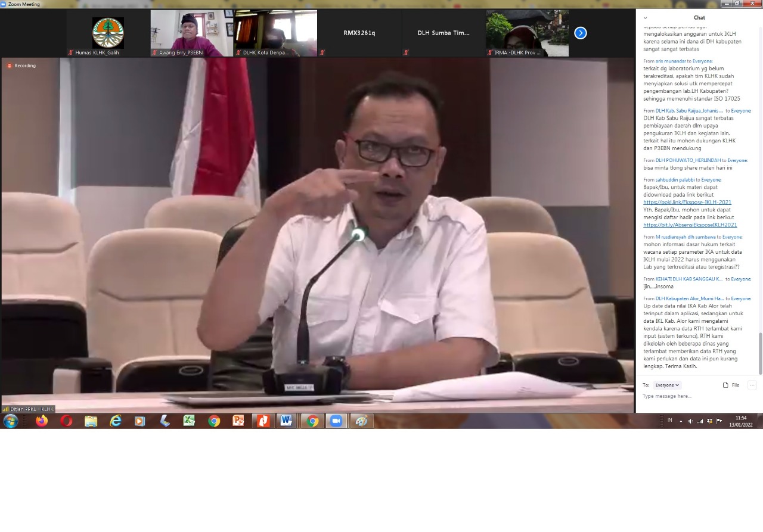Image resolution: width=763 pixels, height=532 pixels.
Task: Attach a file in chat
Action: 731,385
